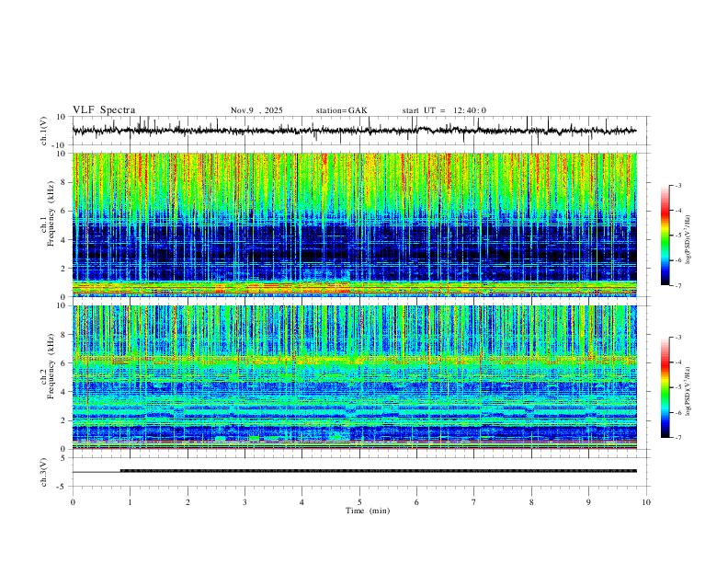Click the time axis tick label '10'

(x=646, y=502)
